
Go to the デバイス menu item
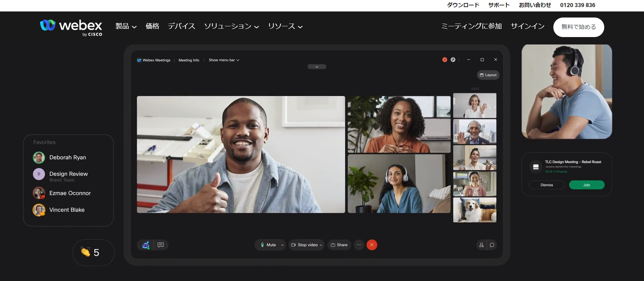click(182, 26)
